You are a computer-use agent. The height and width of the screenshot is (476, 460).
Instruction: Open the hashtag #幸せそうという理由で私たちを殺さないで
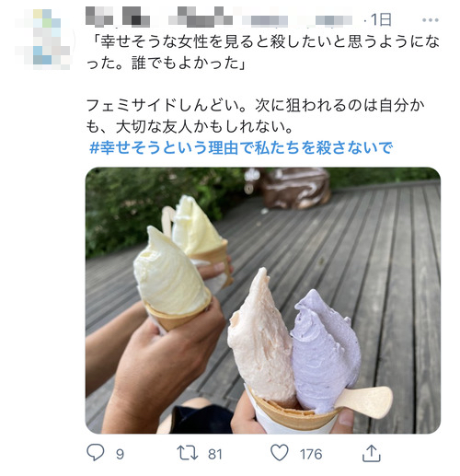(241, 147)
